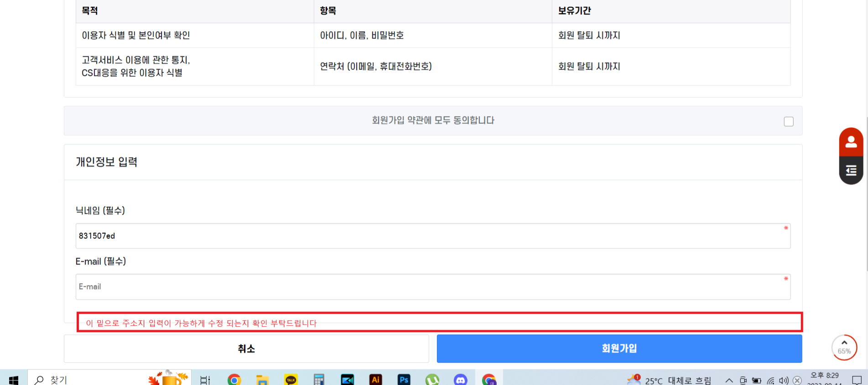868x385 pixels.
Task: Click the red user profile icon
Action: pyautogui.click(x=851, y=142)
